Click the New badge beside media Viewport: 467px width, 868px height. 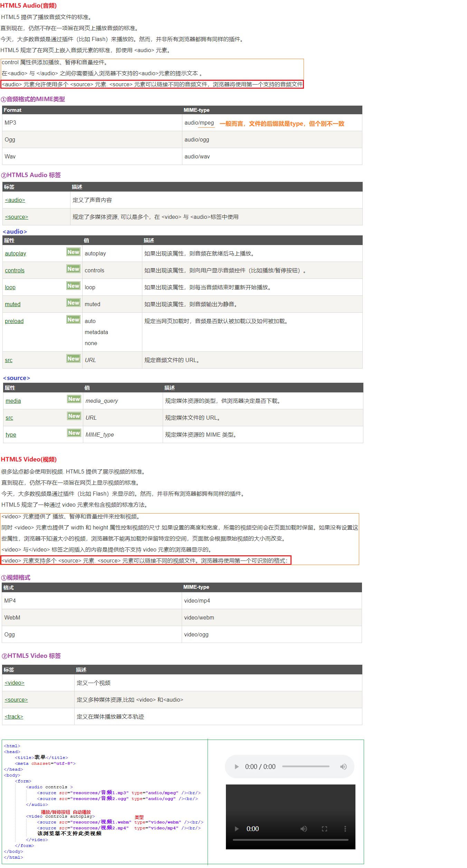(74, 399)
